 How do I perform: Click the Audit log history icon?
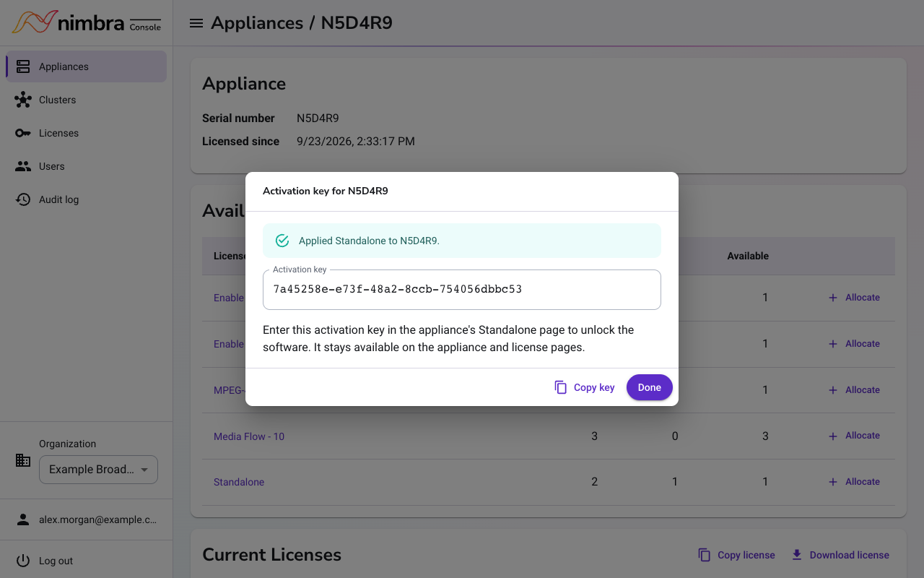(23, 199)
